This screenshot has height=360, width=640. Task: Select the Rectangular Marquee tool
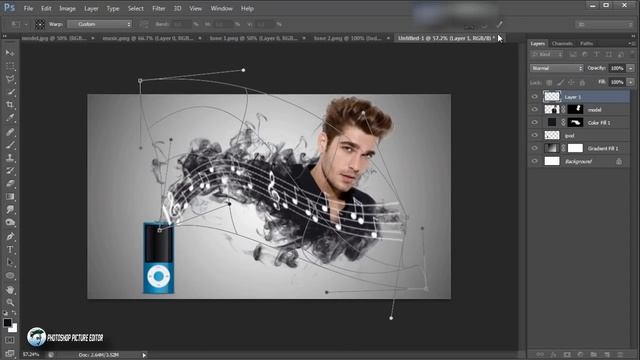click(10, 66)
